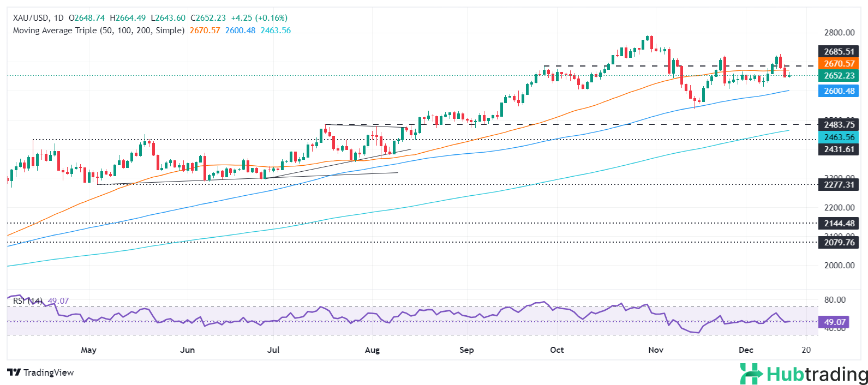Image resolution: width=868 pixels, height=385 pixels.
Task: Click the 2277.31 horizontal level tag
Action: coord(839,185)
